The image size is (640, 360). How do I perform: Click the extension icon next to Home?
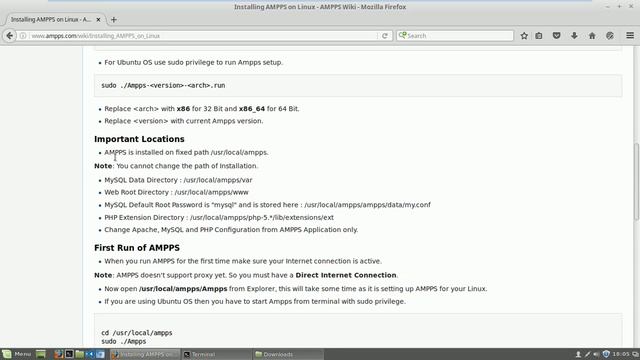(x=610, y=36)
